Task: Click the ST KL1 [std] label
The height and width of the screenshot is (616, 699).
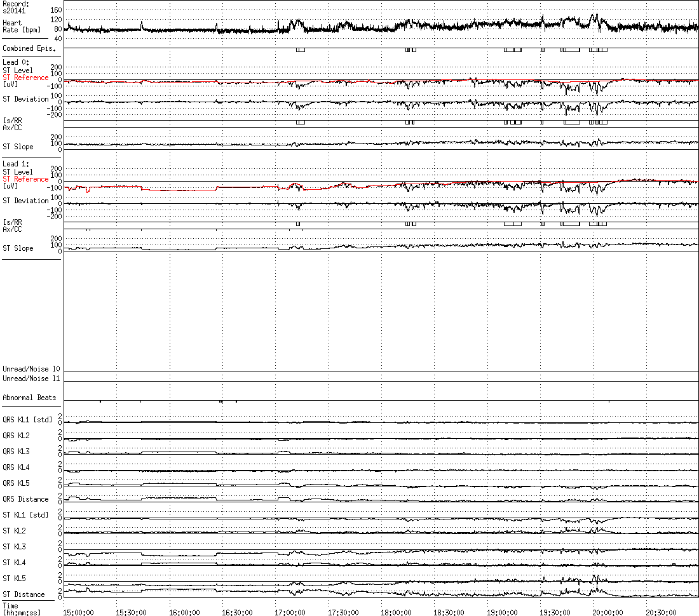Action: (25, 515)
